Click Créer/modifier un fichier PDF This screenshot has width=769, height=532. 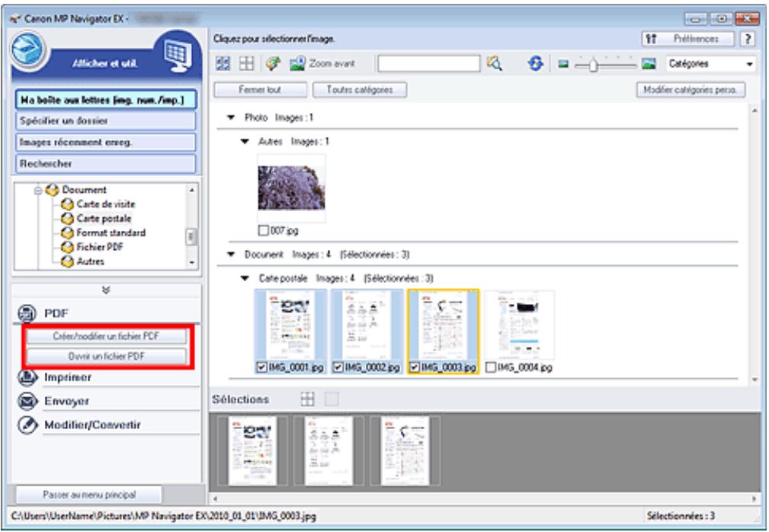[106, 336]
